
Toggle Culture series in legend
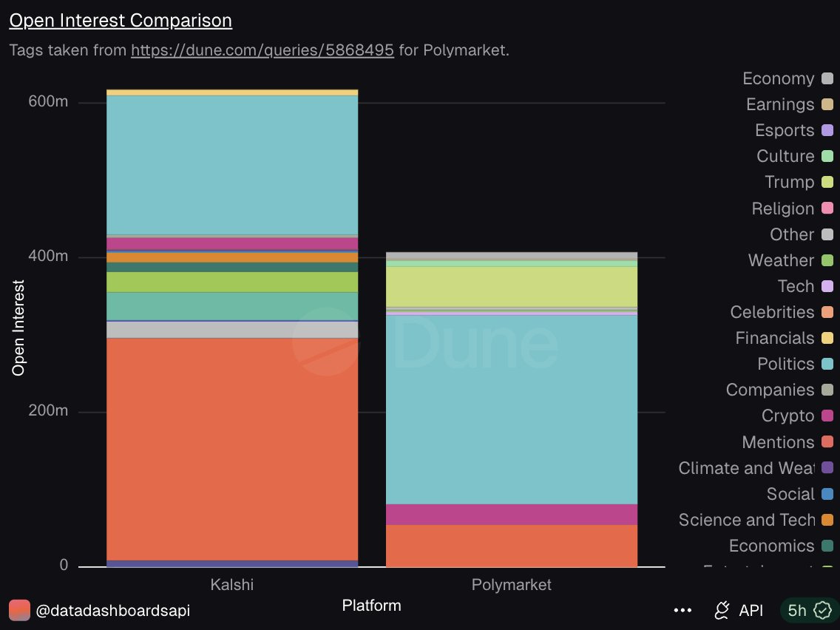[794, 156]
